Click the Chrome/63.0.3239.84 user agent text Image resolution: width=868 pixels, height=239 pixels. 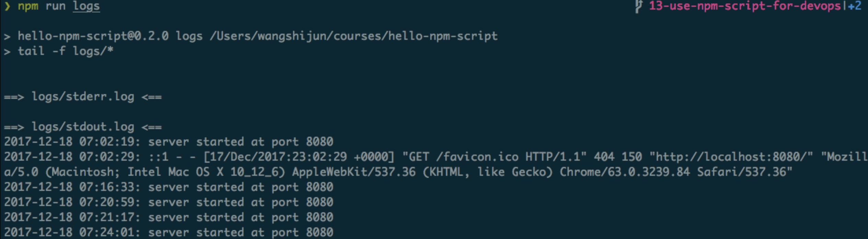pos(624,172)
